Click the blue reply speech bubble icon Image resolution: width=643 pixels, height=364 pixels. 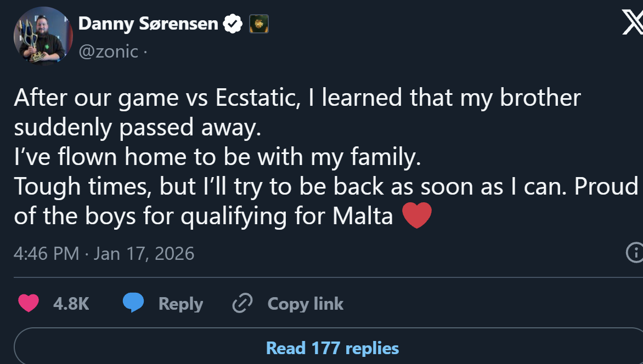point(133,303)
